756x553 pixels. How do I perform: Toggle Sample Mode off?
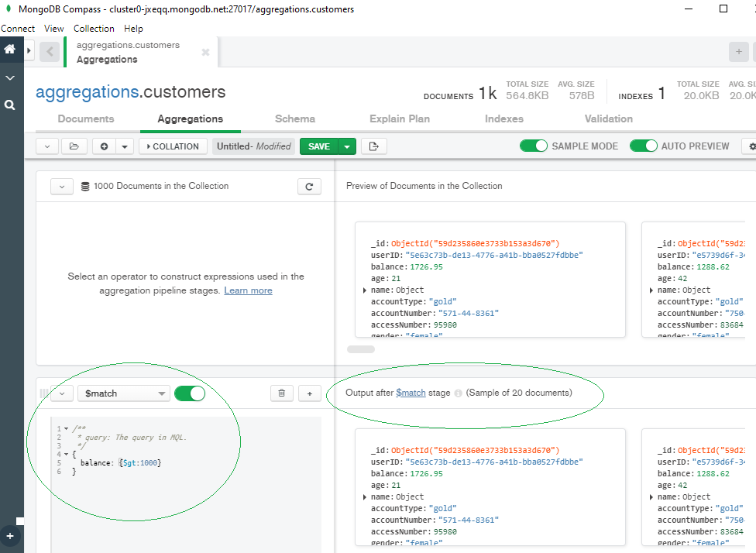tap(533, 146)
